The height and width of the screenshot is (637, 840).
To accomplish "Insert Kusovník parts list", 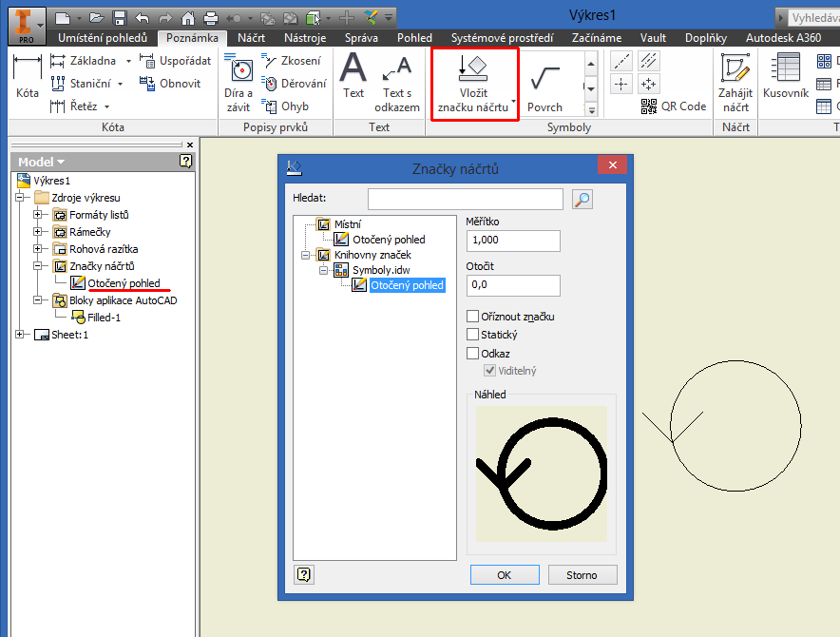I will [x=785, y=76].
